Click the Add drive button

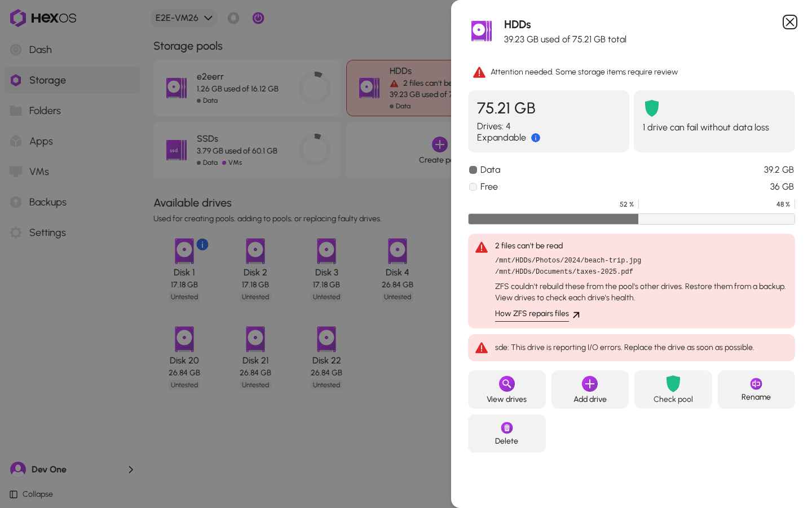point(590,389)
